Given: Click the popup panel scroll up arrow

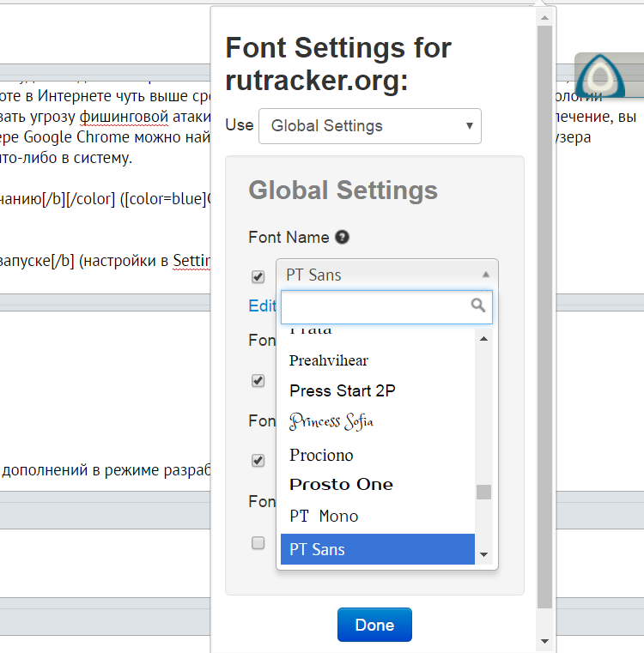Looking at the screenshot, I should [x=544, y=18].
